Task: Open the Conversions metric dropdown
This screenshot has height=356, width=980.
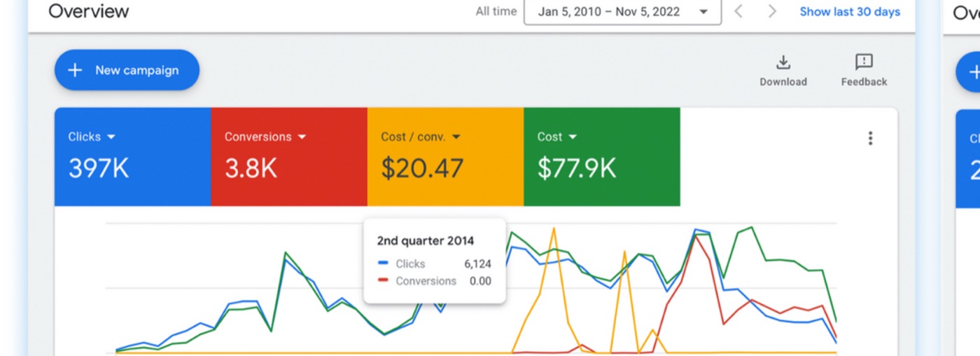Action: (265, 137)
